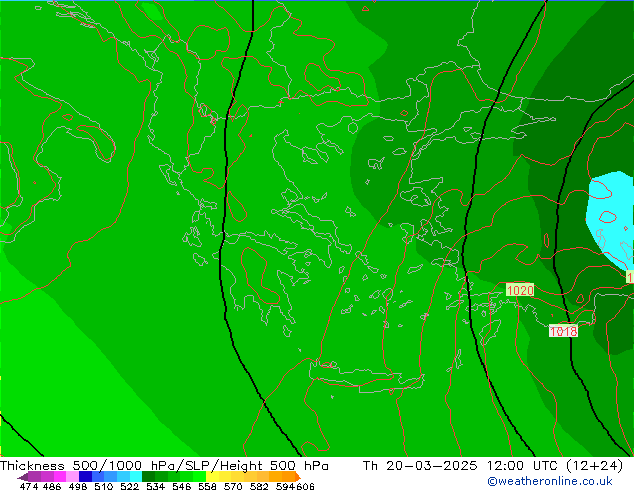The image size is (634, 490).
Task: Click legend value 474
Action: tap(29, 486)
